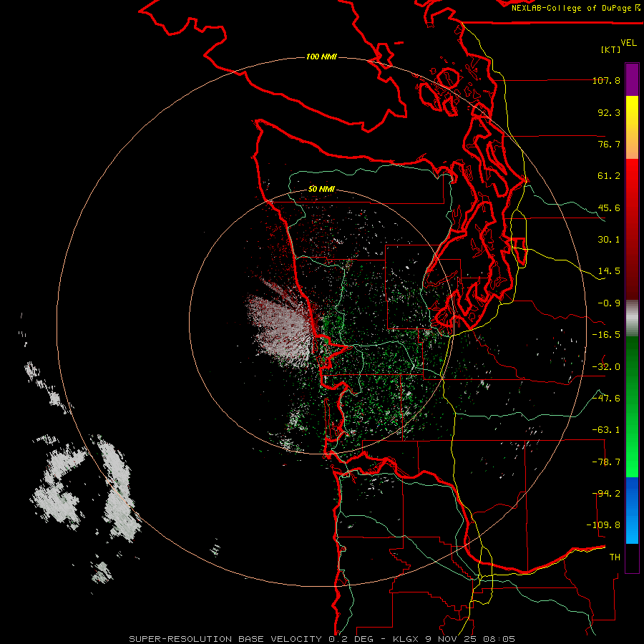The height and width of the screenshot is (644, 644).
Task: Click the 107.8 velocity scale value
Action: [606, 80]
